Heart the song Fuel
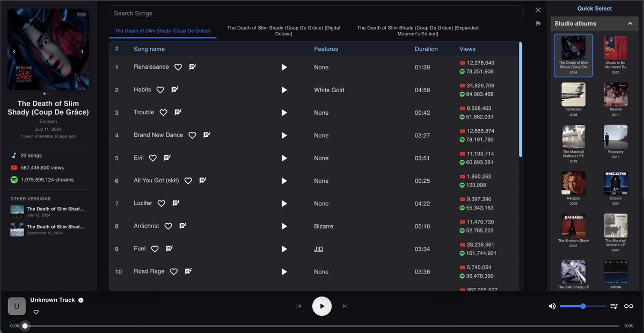The height and width of the screenshot is (333, 644). click(155, 249)
